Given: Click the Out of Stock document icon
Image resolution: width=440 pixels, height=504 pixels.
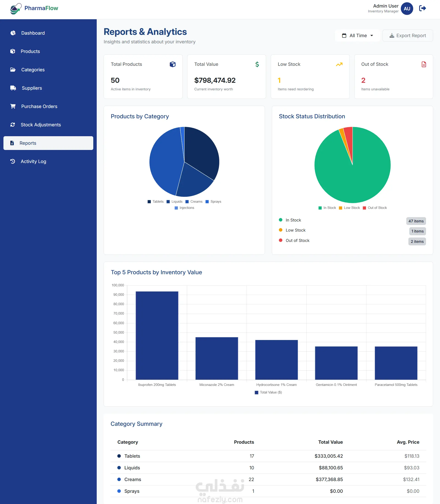Looking at the screenshot, I should pos(424,64).
